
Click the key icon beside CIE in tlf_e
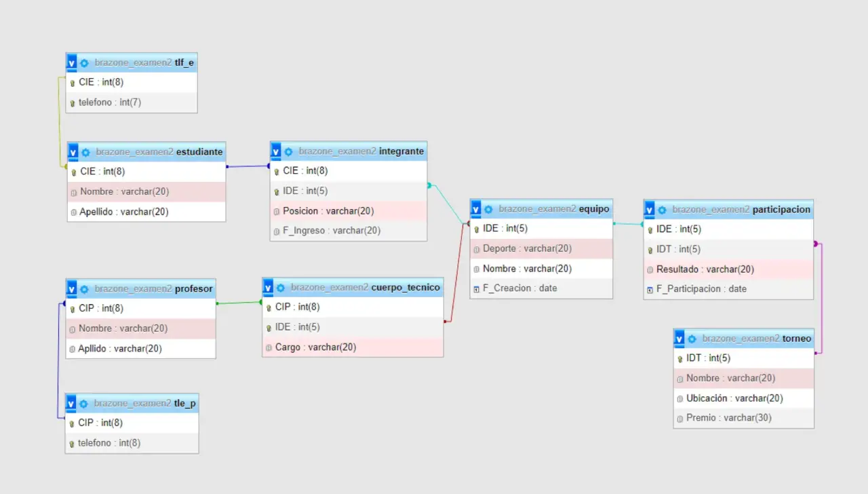(x=72, y=83)
